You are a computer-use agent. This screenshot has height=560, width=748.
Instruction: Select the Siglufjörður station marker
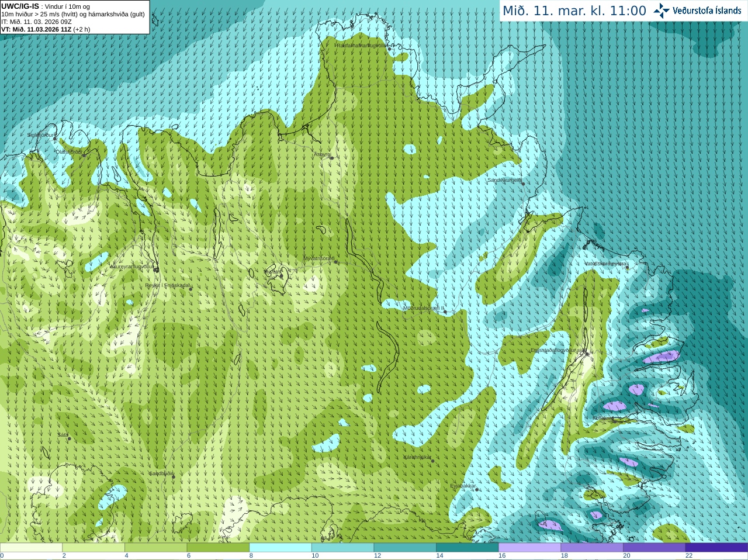(56, 139)
